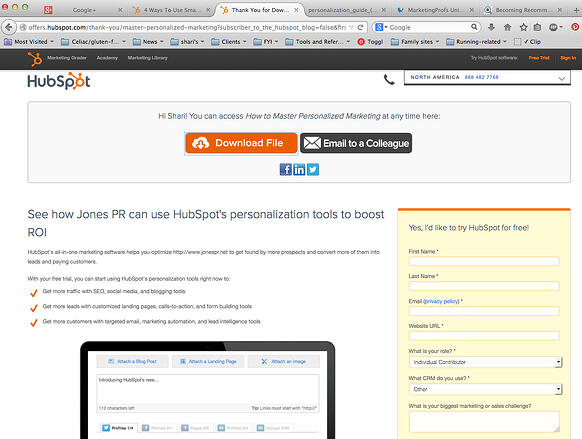582x439 pixels.
Task: Open the privacy policy link
Action: (441, 301)
